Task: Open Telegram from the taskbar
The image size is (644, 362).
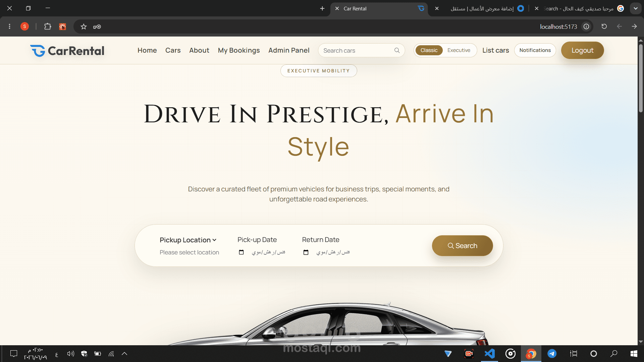Action: tap(552, 354)
